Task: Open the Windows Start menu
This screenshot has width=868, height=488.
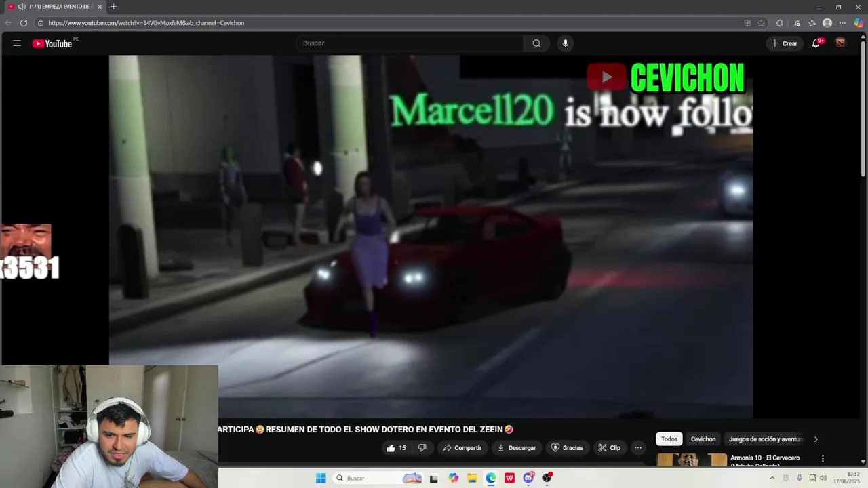Action: click(321, 478)
